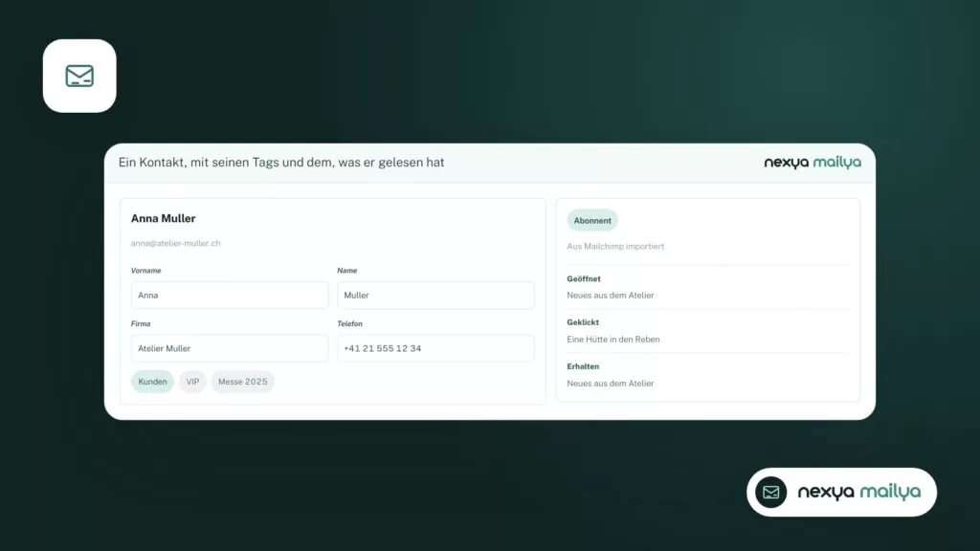Click the Telefon field with +41 number

(x=435, y=348)
